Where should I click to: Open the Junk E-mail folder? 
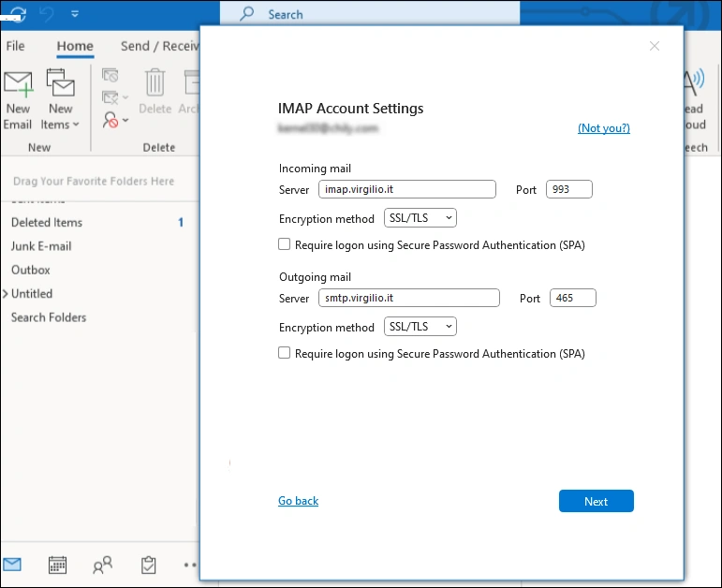click(x=41, y=246)
